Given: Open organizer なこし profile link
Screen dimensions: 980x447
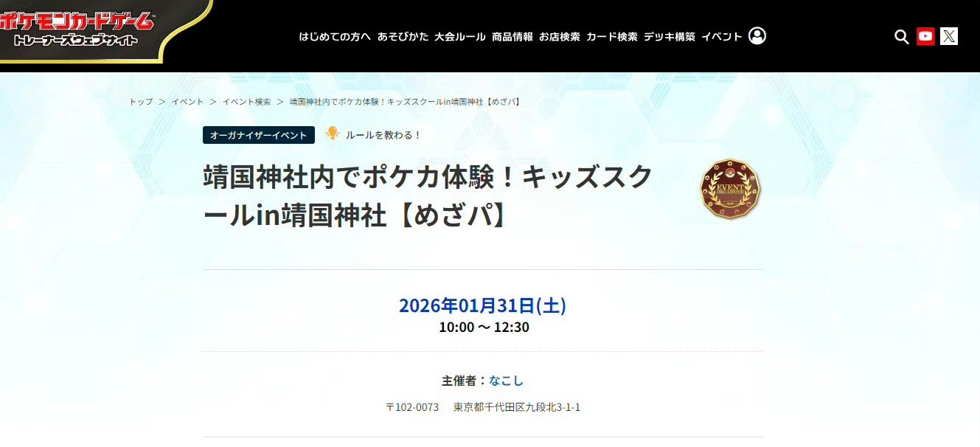Looking at the screenshot, I should (x=506, y=381).
